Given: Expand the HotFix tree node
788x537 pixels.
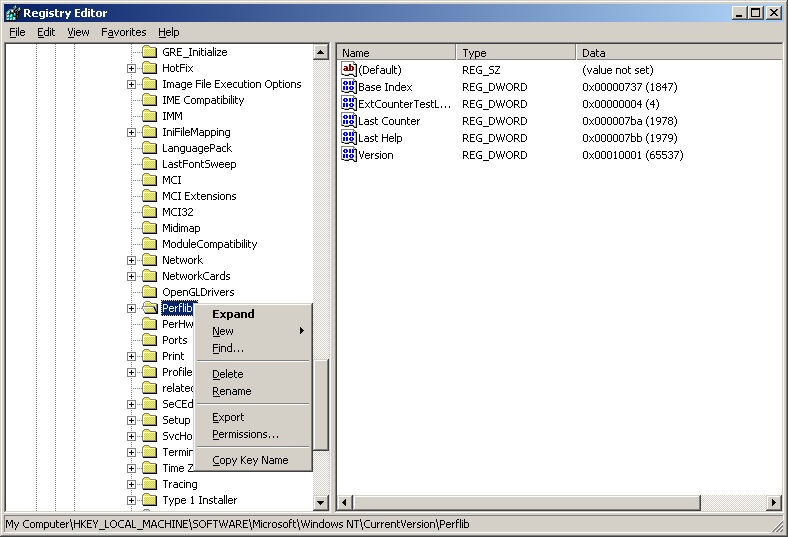Looking at the screenshot, I should point(132,68).
